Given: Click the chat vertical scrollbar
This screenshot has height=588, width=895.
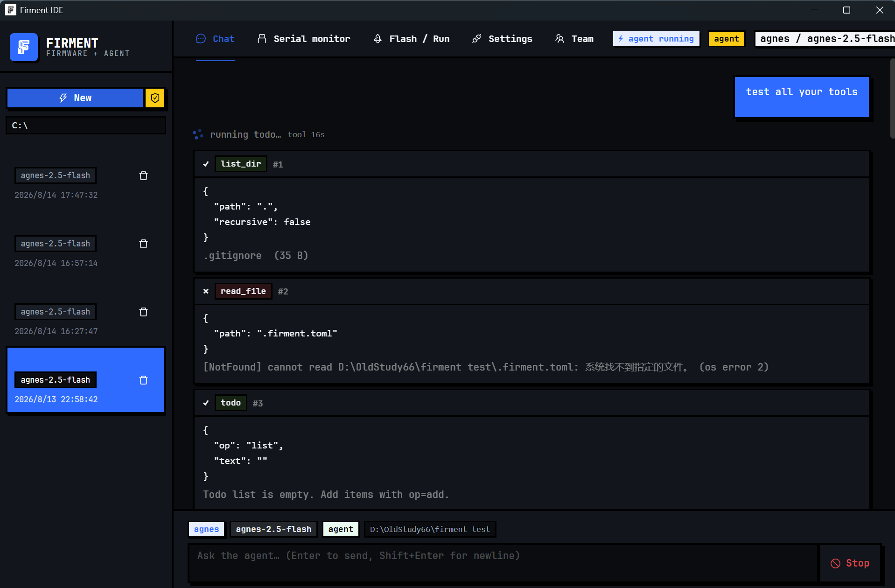Looking at the screenshot, I should pos(892,98).
